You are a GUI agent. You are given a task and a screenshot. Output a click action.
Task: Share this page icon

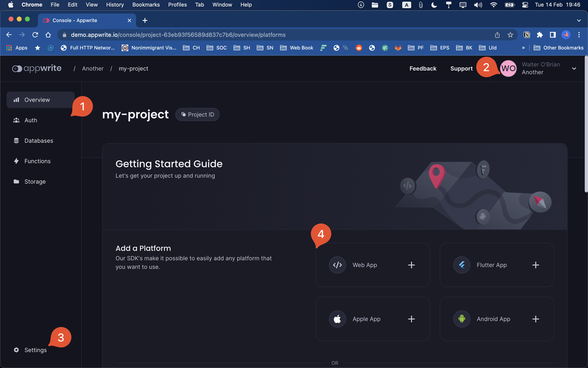(x=497, y=35)
